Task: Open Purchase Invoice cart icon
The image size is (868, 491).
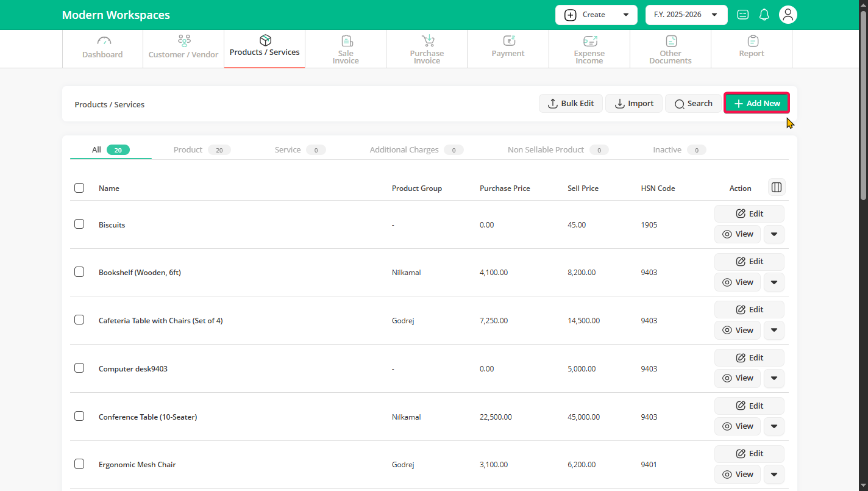Action: coord(428,41)
